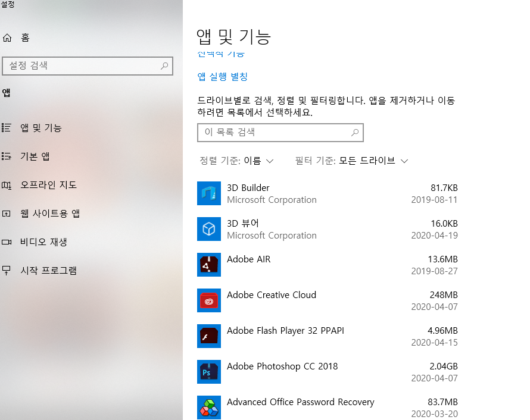The height and width of the screenshot is (420, 530).
Task: Go to 홈 in the sidebar
Action: coord(25,37)
